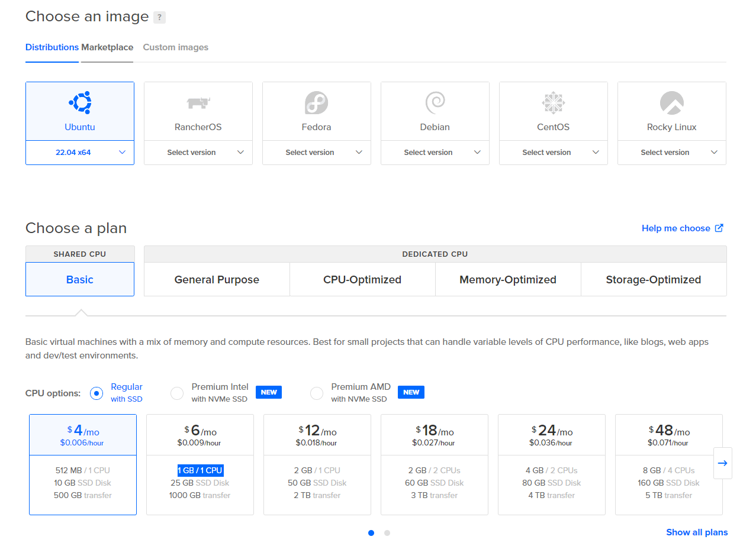Choose Premium AMD radio button
The image size is (756, 559).
click(317, 393)
